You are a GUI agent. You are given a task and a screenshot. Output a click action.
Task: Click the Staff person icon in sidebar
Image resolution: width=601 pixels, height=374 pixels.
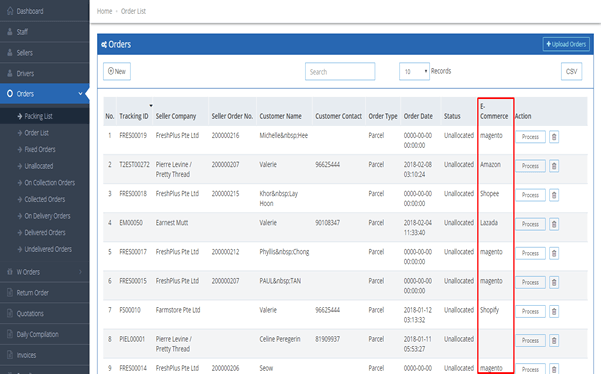[x=10, y=32]
